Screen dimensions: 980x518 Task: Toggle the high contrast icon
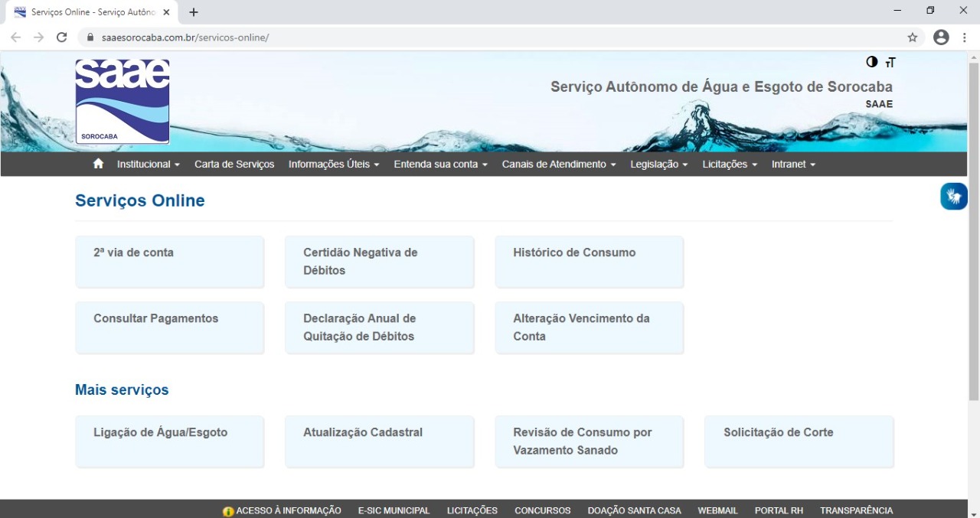(871, 62)
